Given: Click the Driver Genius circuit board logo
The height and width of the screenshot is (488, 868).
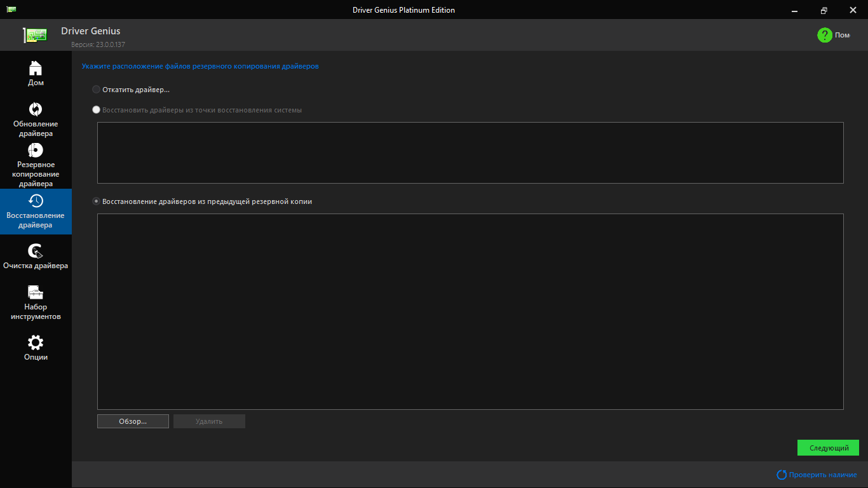Looking at the screenshot, I should point(36,36).
